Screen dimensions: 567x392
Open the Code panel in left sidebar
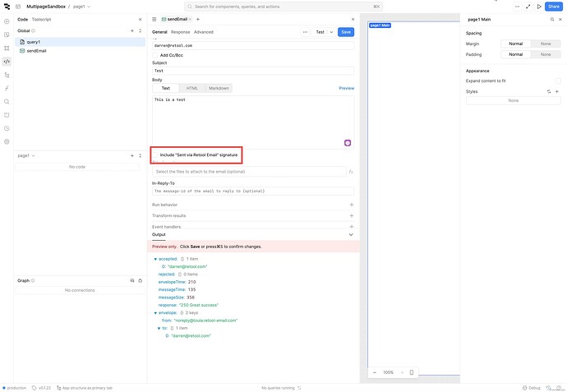(x=7, y=61)
